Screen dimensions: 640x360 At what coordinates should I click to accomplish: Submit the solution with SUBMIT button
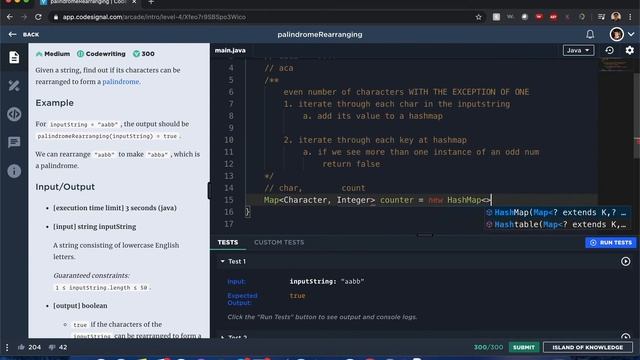(524, 347)
